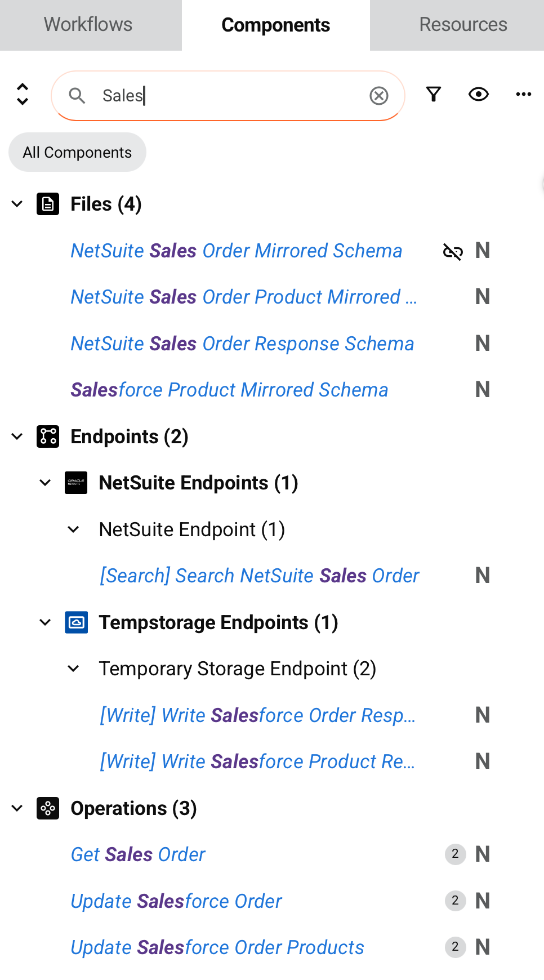Open Salesforce Product Mirrored Schema file
This screenshot has height=980, width=544.
tap(229, 390)
